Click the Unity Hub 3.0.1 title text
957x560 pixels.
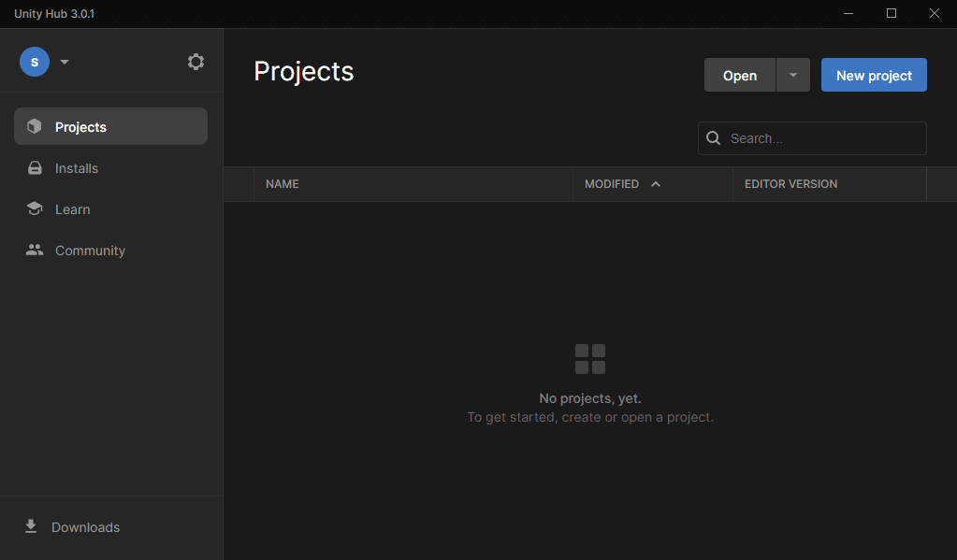click(x=54, y=13)
